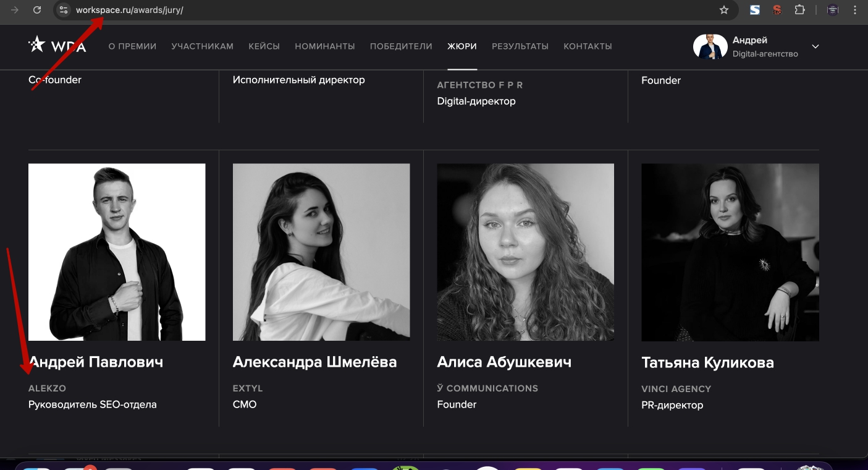Screen dimensions: 868x470
Task: Open site information icon in address bar
Action: [64, 10]
